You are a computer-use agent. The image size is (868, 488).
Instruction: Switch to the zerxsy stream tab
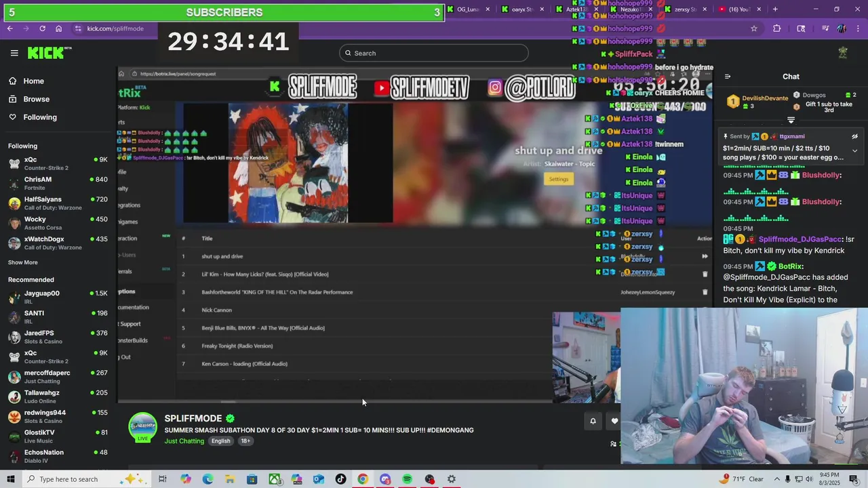(x=684, y=9)
